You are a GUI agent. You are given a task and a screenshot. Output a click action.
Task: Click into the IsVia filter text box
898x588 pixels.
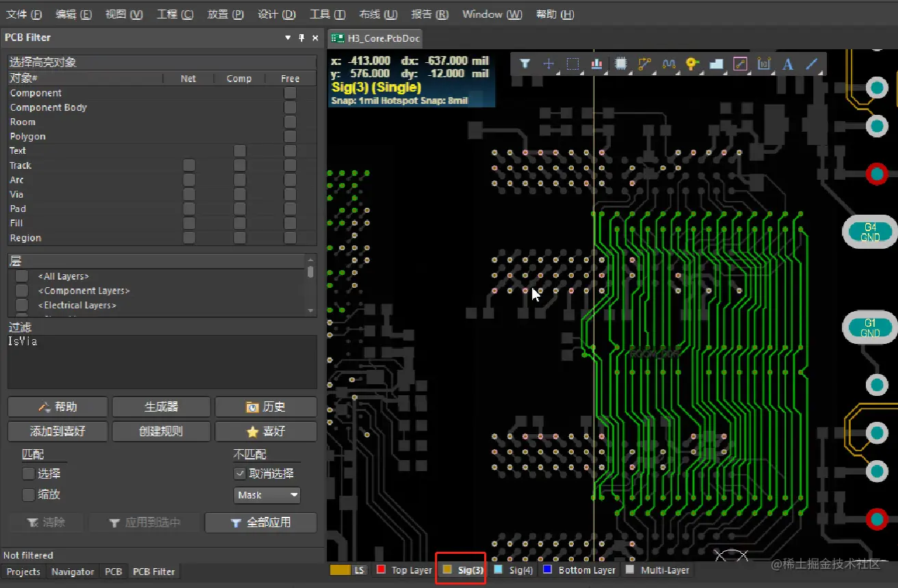tap(162, 361)
